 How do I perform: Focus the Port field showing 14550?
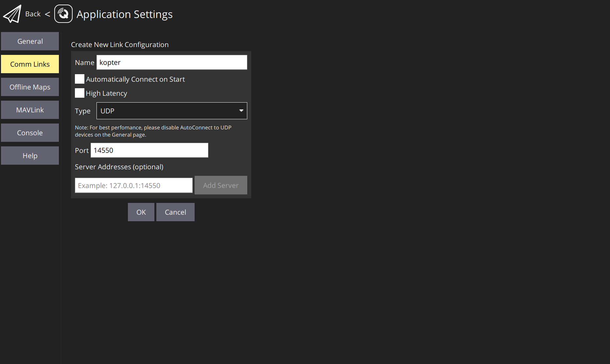149,150
